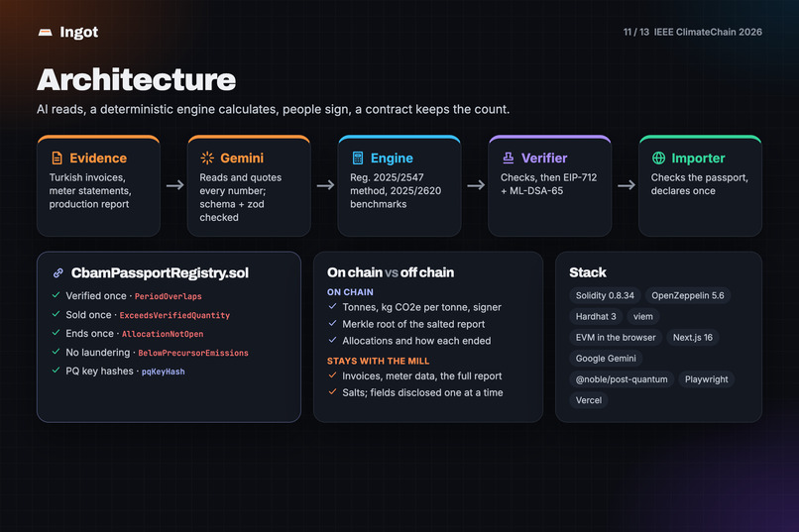Click the 11 / 13 slide counter
This screenshot has width=799, height=532.
click(636, 32)
